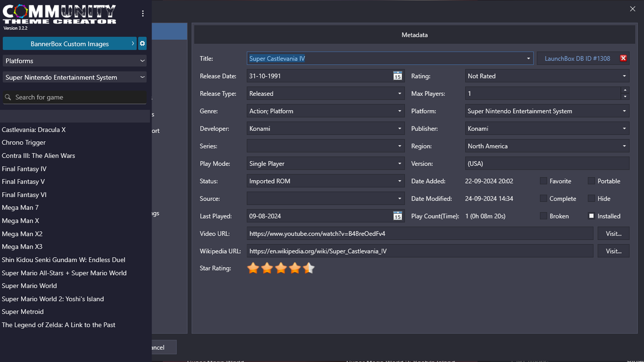Toggle the Broken checkbox

click(x=543, y=216)
